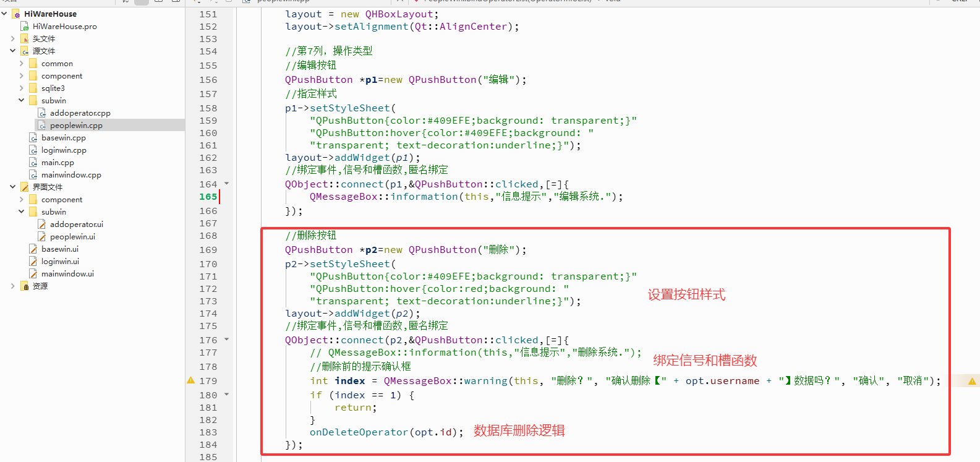Click line number 179 in gutter

(x=208, y=380)
